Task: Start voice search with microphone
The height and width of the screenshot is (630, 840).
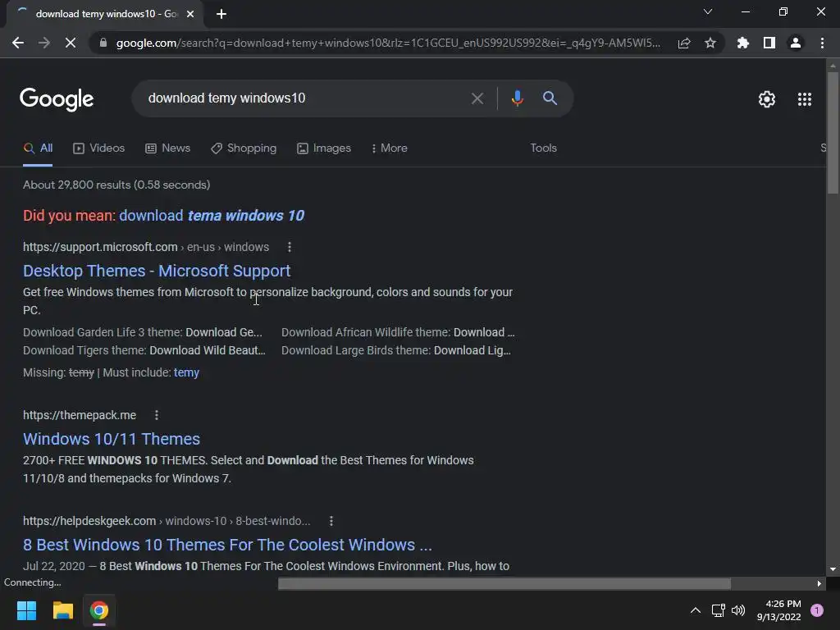Action: click(517, 98)
